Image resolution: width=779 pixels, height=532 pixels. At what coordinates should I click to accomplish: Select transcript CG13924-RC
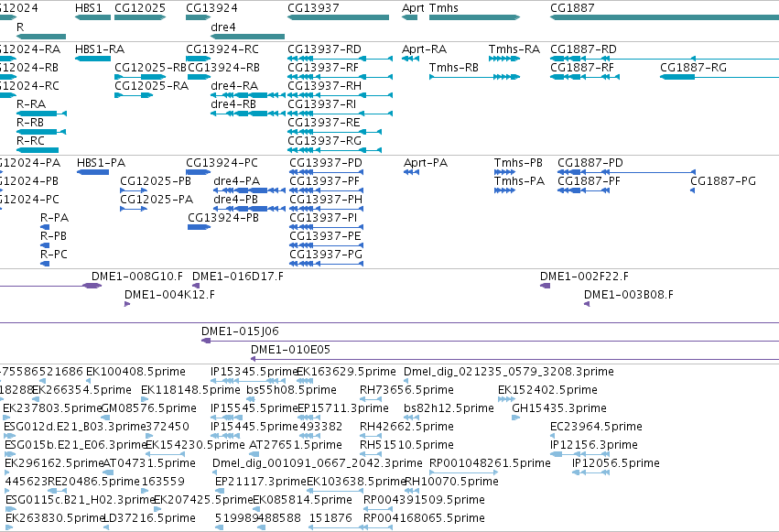(199, 59)
